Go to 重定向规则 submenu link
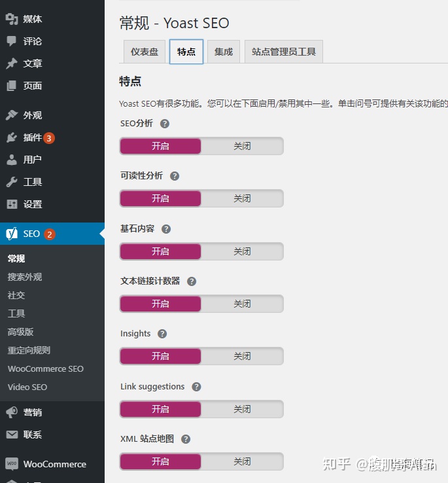 click(29, 350)
